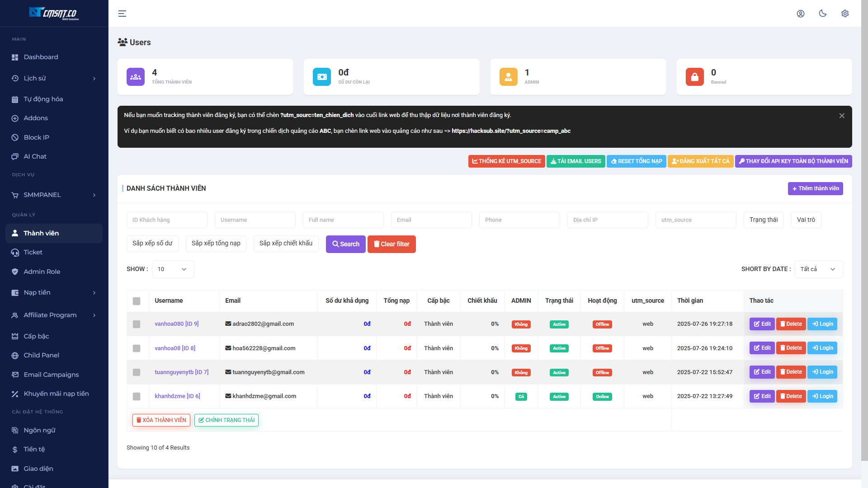
Task: Open Giao diện settings
Action: coord(54,469)
